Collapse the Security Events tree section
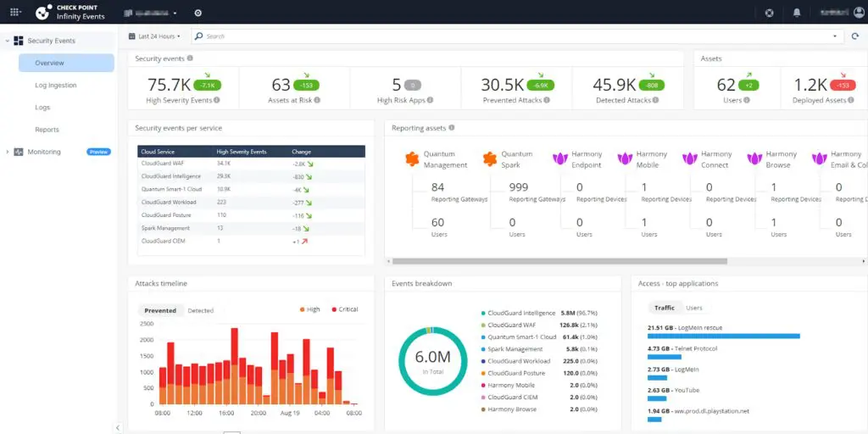868x434 pixels. (7, 41)
